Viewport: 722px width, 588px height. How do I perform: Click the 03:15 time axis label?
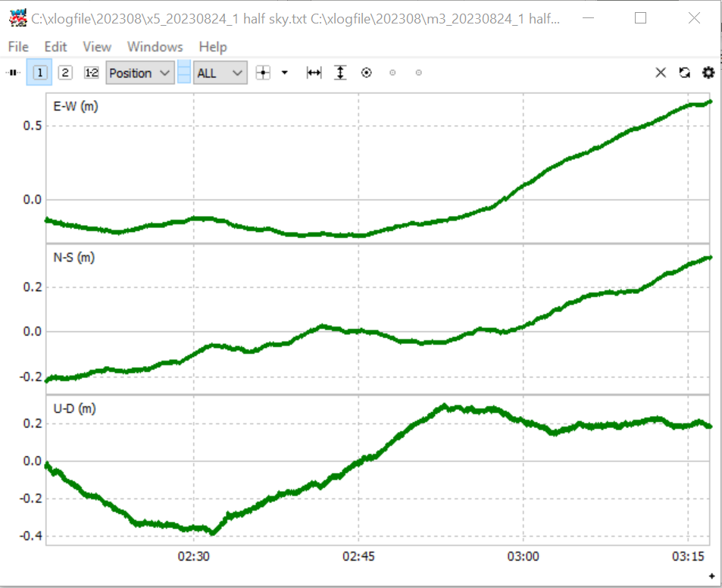click(x=688, y=557)
